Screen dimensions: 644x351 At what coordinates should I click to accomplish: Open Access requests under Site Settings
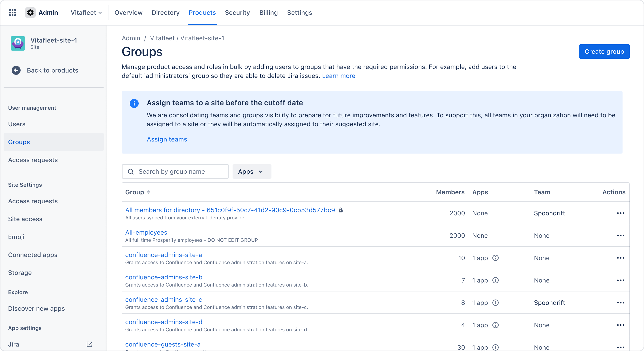[x=33, y=201]
